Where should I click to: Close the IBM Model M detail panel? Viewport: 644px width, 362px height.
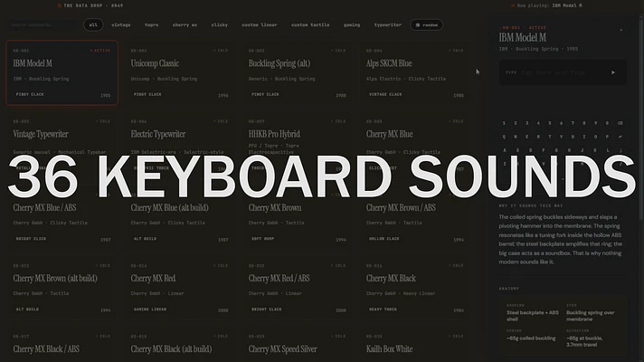(x=621, y=30)
